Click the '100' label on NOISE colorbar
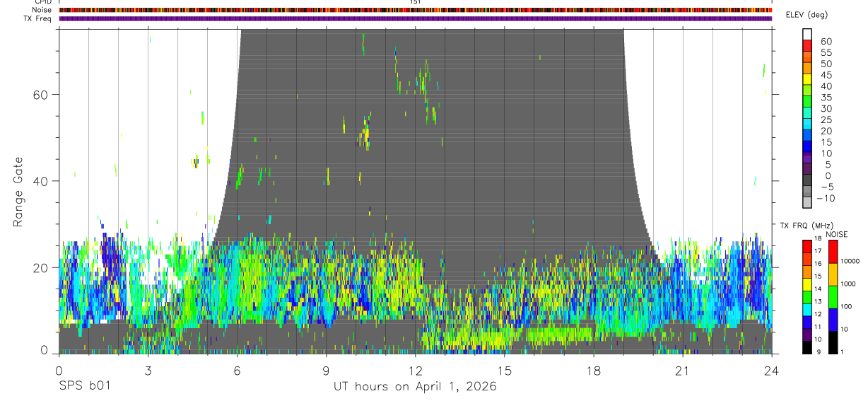Viewport: 868px width, 401px height. [848, 307]
